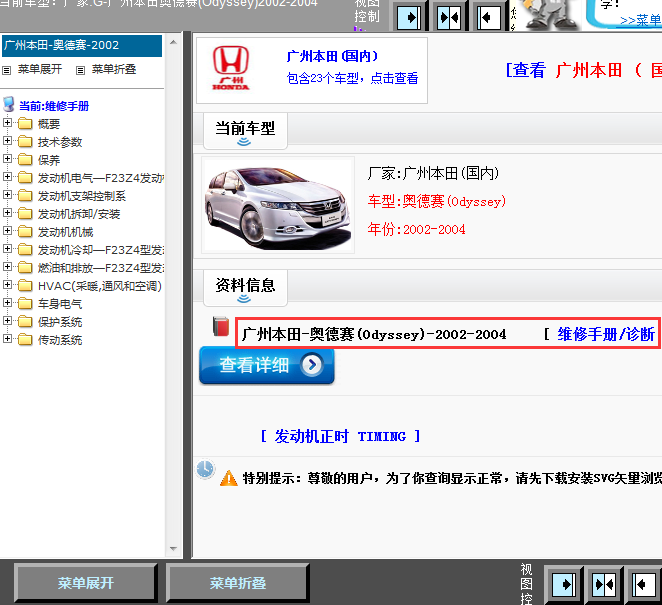Click the blue clock icon
662x605 pixels.
coord(205,469)
